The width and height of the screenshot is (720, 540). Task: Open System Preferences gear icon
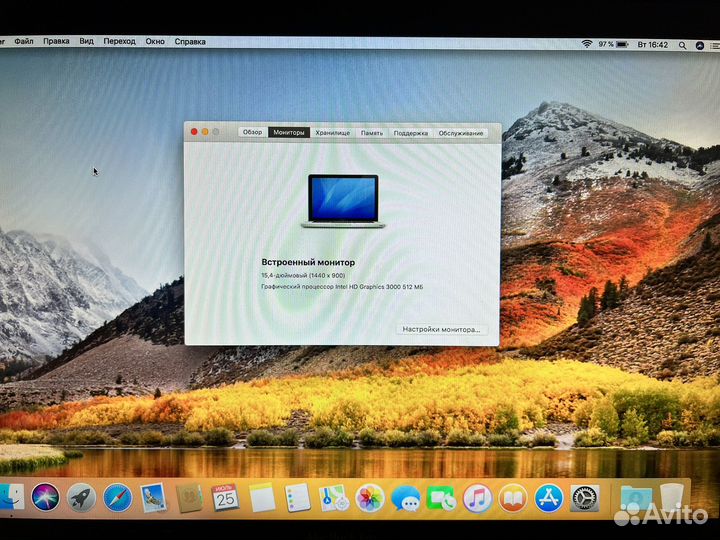tap(585, 498)
